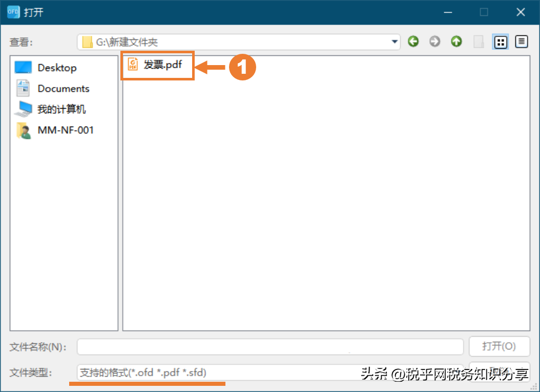This screenshot has width=540, height=392.
Task: Click the Create New Folder icon
Action: click(479, 42)
